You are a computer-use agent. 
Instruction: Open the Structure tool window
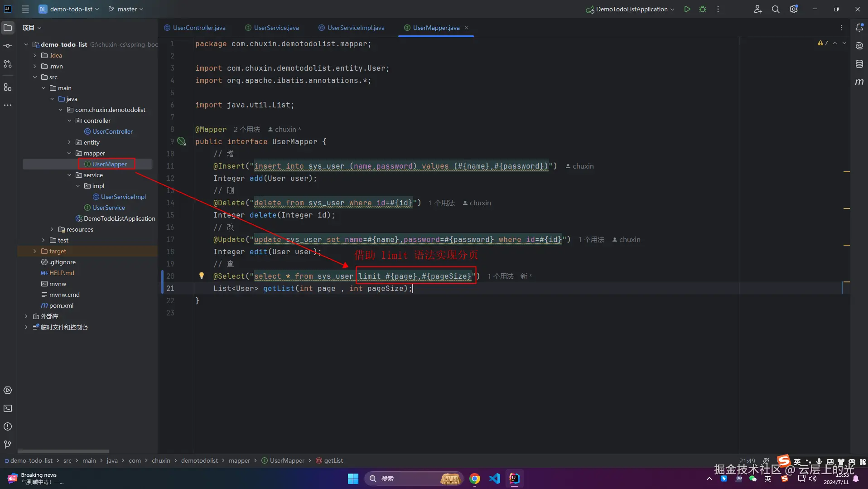pos(8,87)
